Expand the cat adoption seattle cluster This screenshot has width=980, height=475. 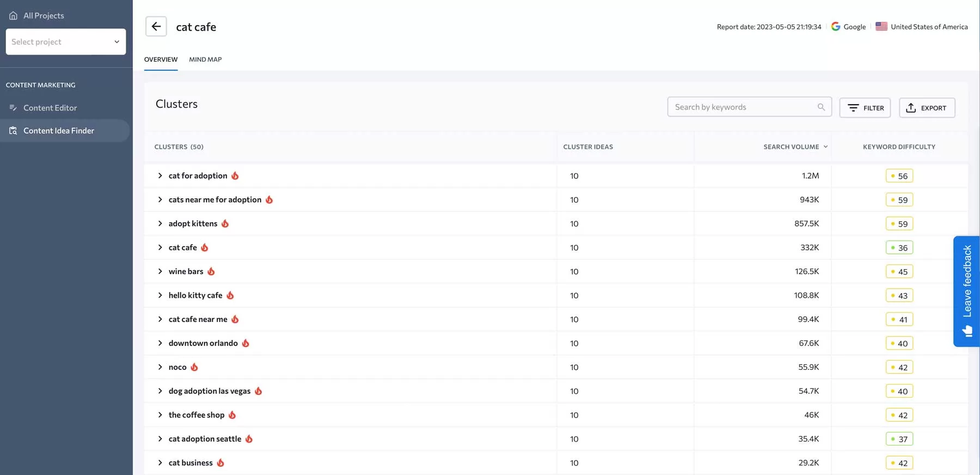pyautogui.click(x=160, y=439)
